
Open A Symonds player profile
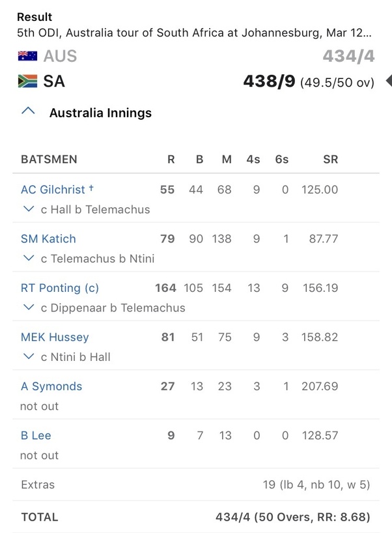tap(51, 386)
